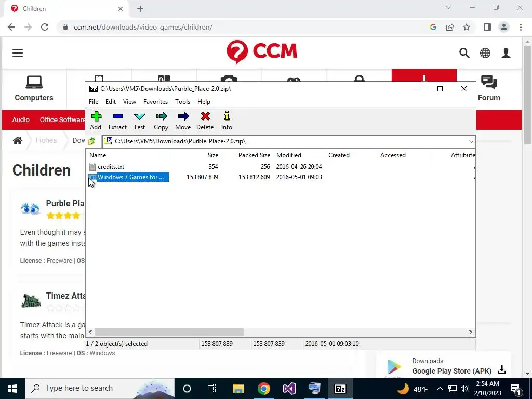
Task: Run Test on the archive
Action: (x=139, y=121)
